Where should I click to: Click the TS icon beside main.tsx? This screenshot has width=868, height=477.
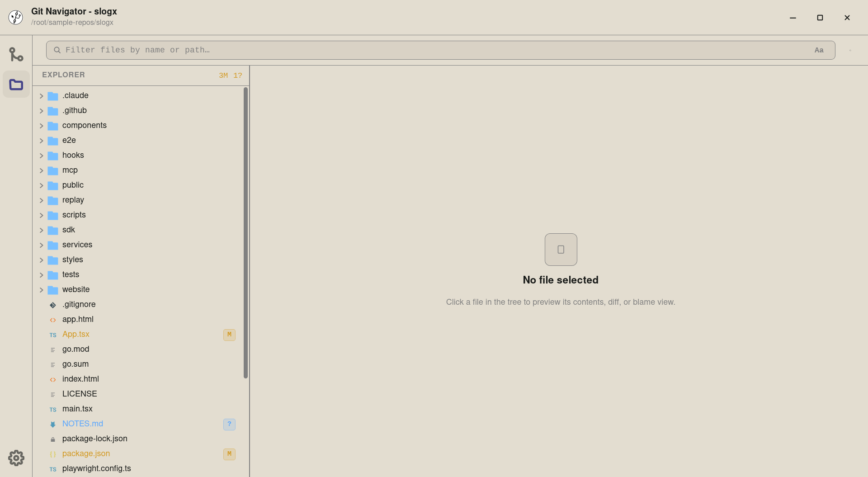tap(53, 409)
